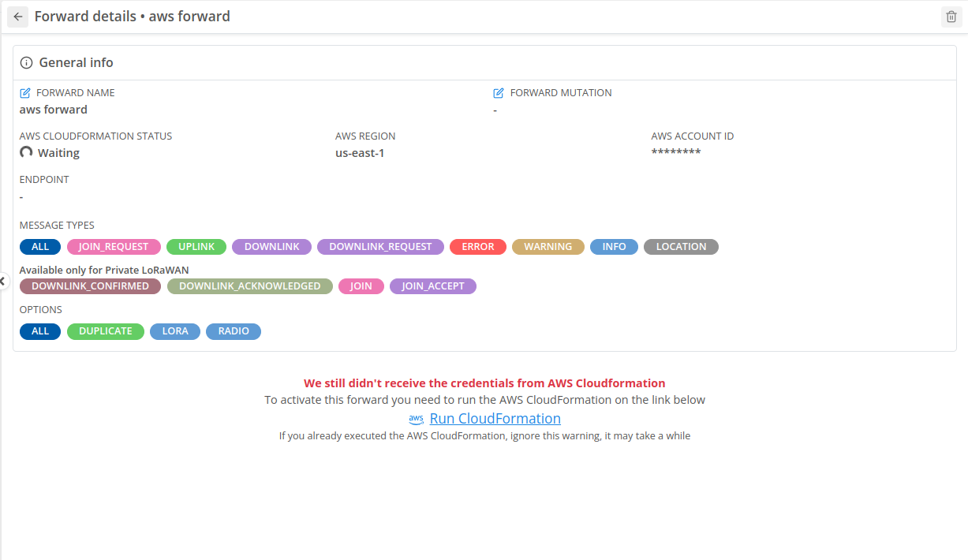The height and width of the screenshot is (560, 968).
Task: Toggle the DUPLICATE option
Action: (x=106, y=331)
